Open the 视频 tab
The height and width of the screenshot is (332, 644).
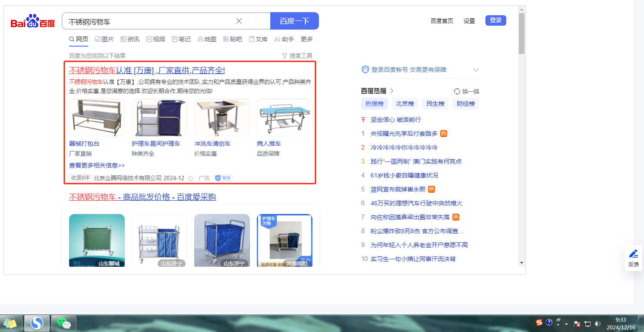coord(156,39)
